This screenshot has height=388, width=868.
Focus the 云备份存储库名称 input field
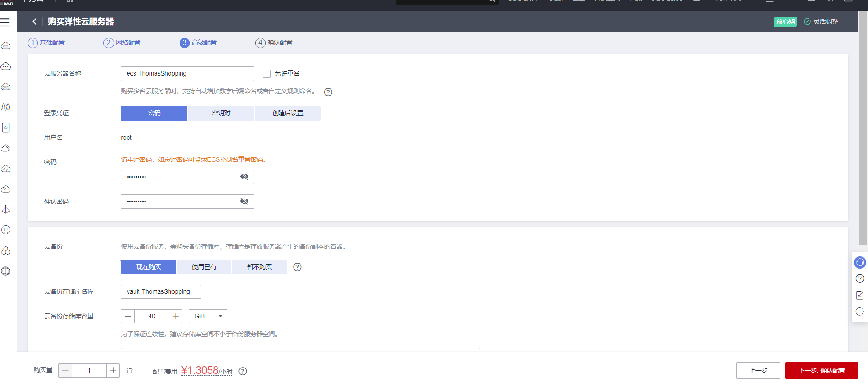[x=161, y=291]
